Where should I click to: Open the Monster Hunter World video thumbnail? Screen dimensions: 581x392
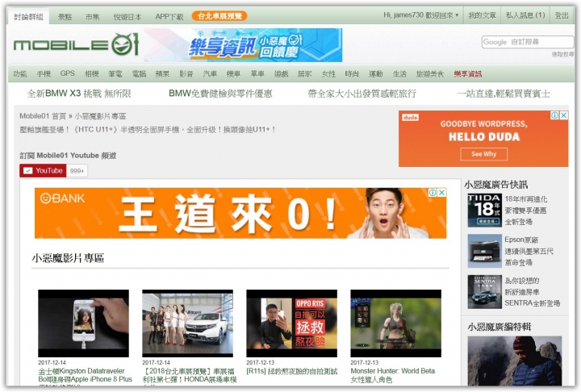[x=395, y=323]
